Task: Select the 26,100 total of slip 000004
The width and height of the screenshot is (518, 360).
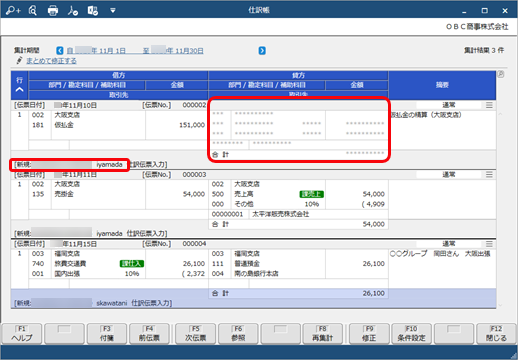Action: (x=374, y=293)
